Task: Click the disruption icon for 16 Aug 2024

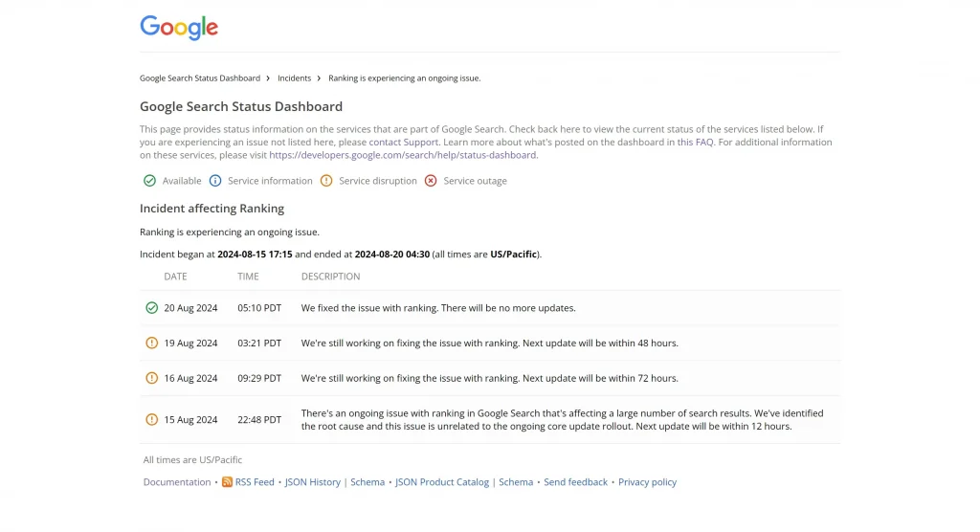Action: click(152, 378)
